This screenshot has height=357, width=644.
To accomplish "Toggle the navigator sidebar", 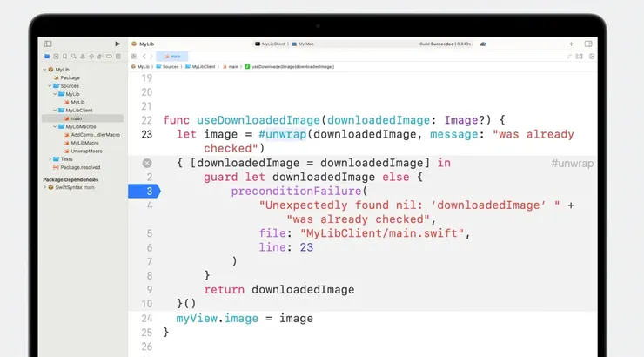I will click(48, 44).
